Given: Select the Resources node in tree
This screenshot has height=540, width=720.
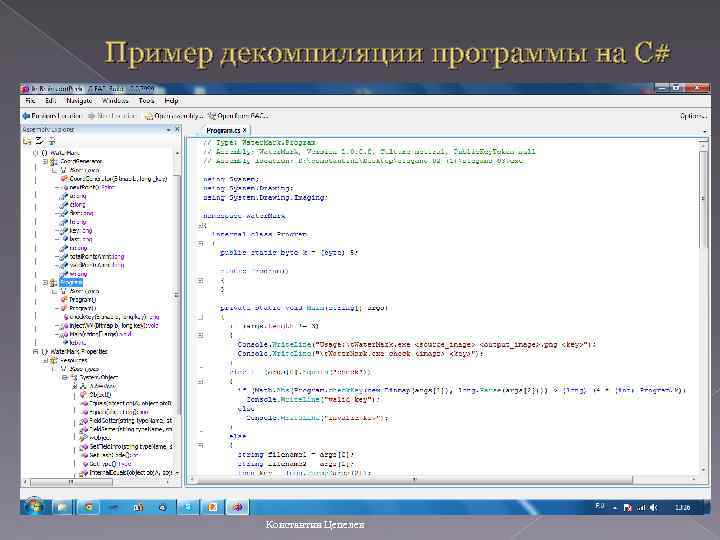Looking at the screenshot, I should pyautogui.click(x=73, y=360).
